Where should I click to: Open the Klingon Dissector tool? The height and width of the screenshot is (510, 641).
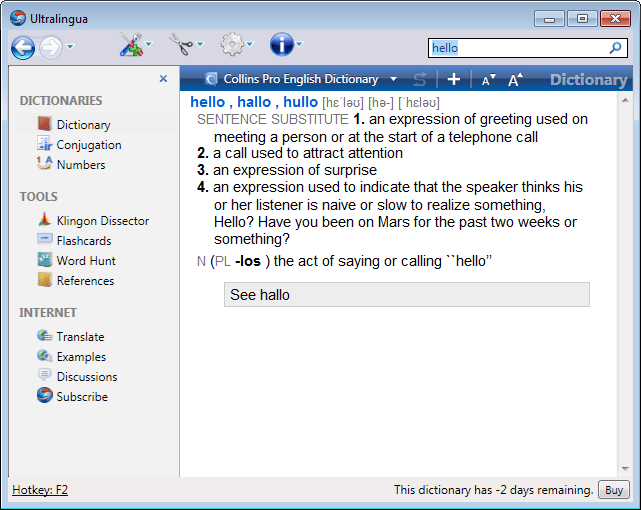103,221
